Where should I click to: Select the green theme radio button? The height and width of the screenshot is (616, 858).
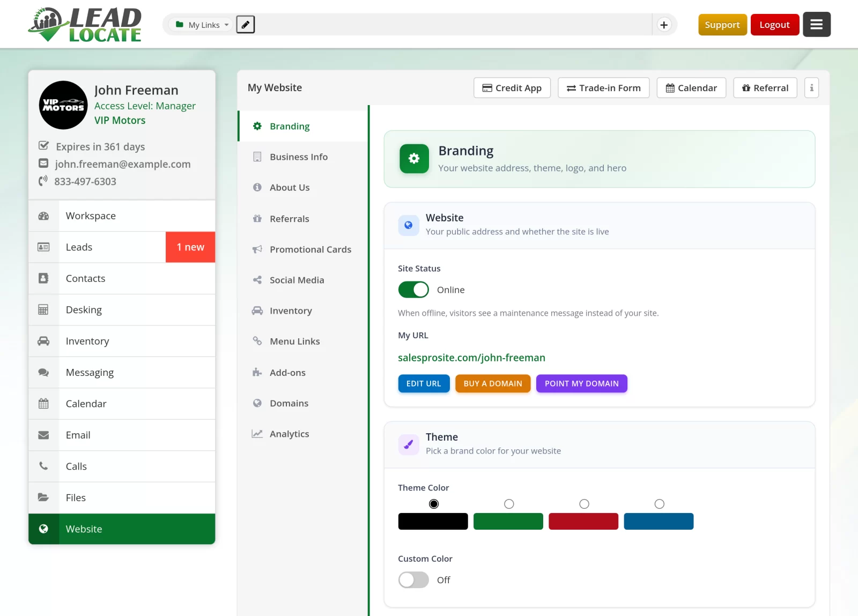[509, 504]
